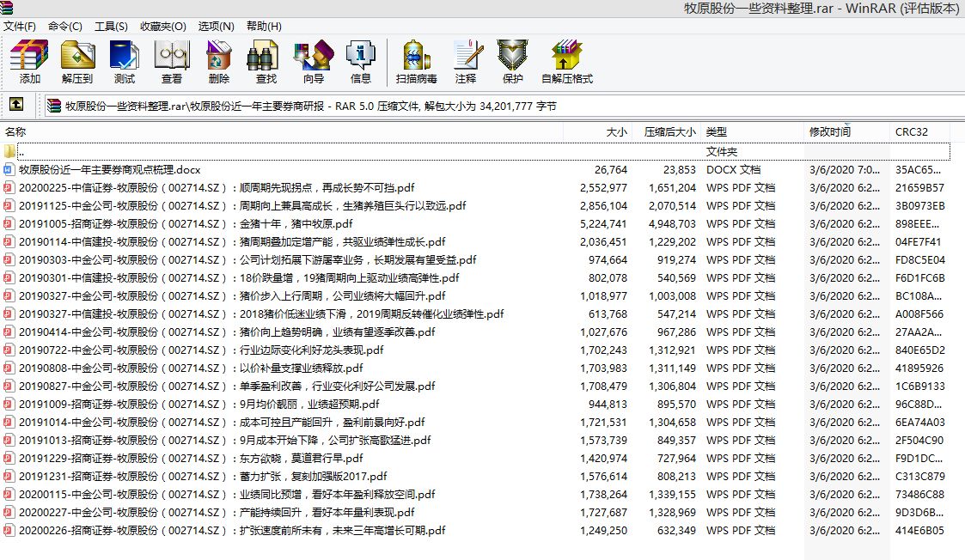Screen dimensions: 965x560
Task: Open the 帮助(H) menu
Action: click(x=264, y=27)
